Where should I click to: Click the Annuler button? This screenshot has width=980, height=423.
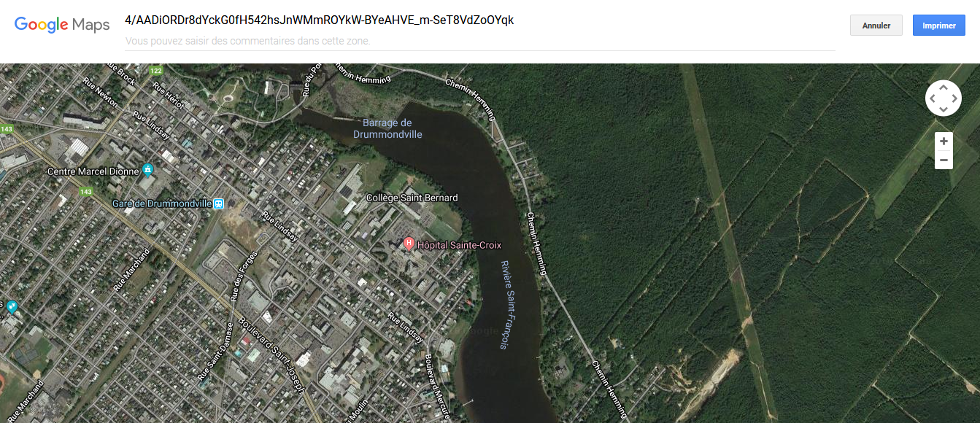pos(876,26)
